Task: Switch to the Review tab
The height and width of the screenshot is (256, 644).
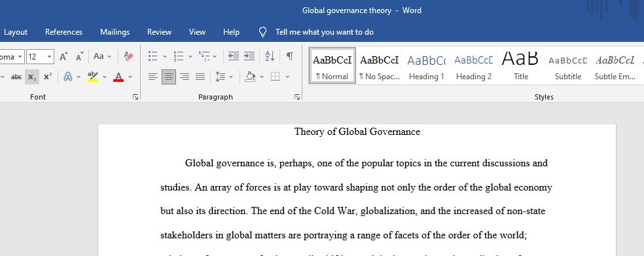Action: click(159, 32)
